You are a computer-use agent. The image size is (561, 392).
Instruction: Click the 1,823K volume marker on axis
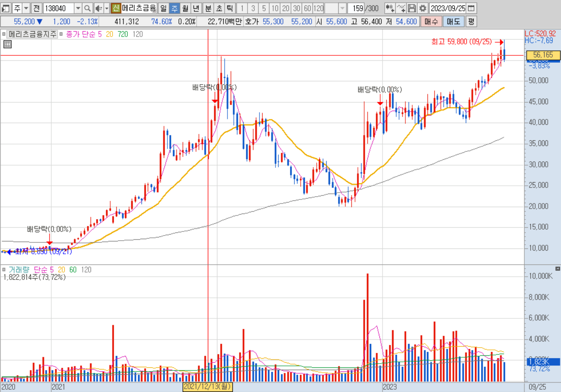click(543, 361)
